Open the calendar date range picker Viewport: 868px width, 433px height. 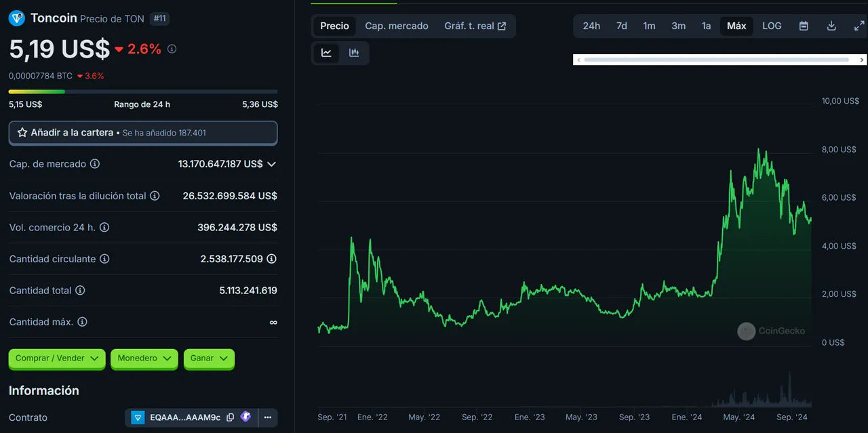click(804, 26)
